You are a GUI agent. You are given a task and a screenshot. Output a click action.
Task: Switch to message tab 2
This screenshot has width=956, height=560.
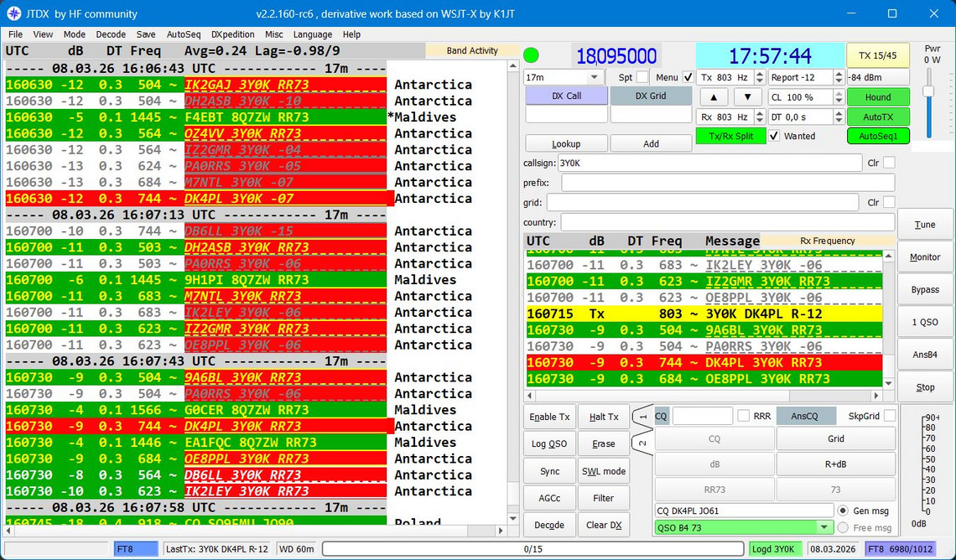click(642, 442)
